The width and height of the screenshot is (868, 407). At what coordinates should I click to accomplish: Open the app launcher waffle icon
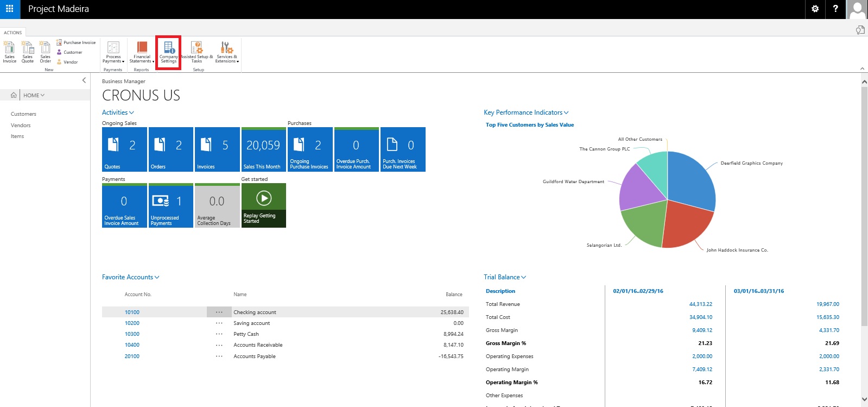tap(10, 9)
